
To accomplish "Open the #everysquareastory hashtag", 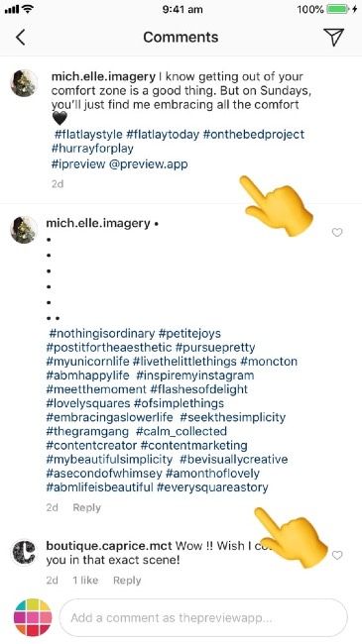I will coord(212,487).
